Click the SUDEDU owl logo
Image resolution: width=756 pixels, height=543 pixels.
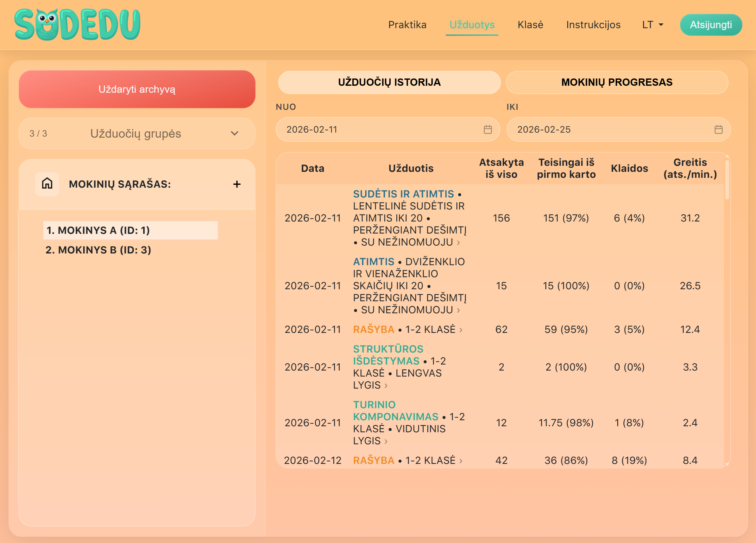(x=77, y=25)
